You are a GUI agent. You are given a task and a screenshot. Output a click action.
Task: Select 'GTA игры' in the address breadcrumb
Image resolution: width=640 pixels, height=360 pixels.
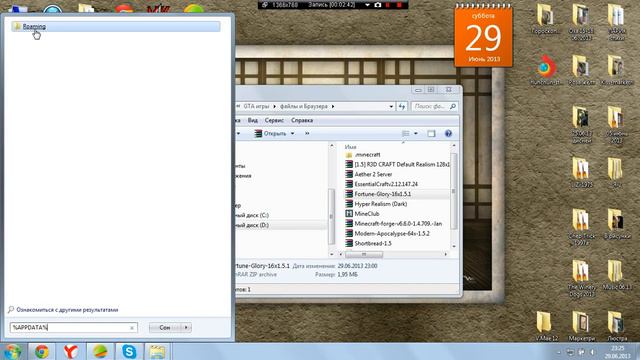point(256,107)
